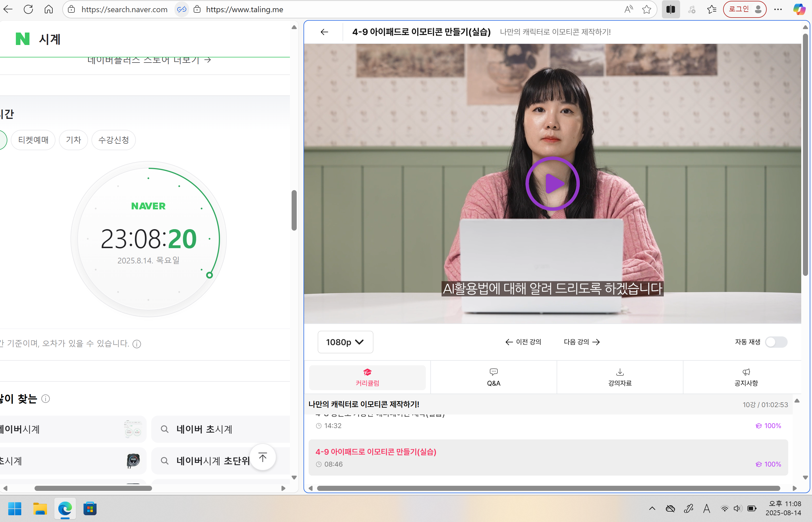Toggle the split screen button in toolbar
Image resolution: width=812 pixels, height=522 pixels.
pos(670,10)
